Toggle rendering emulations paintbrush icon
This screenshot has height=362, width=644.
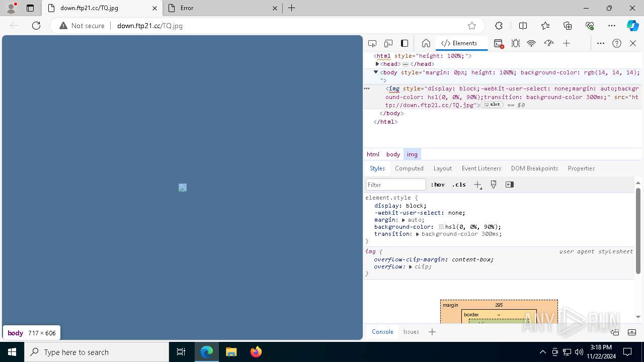click(x=494, y=185)
